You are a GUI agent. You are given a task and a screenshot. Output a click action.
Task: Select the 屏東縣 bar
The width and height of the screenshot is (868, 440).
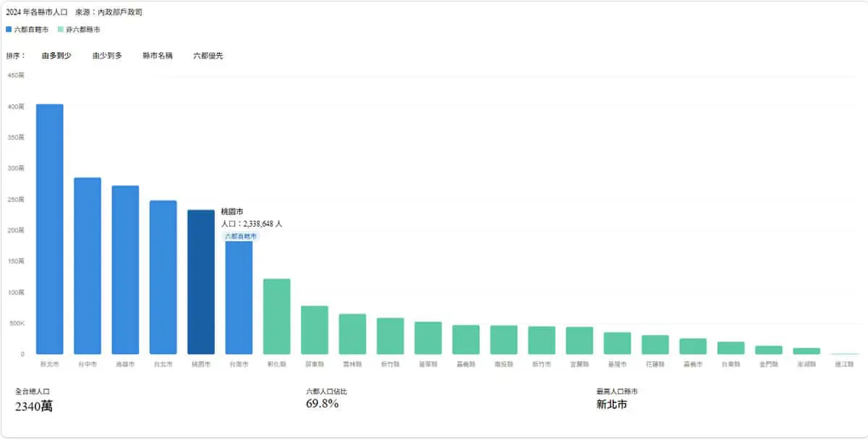pos(315,330)
